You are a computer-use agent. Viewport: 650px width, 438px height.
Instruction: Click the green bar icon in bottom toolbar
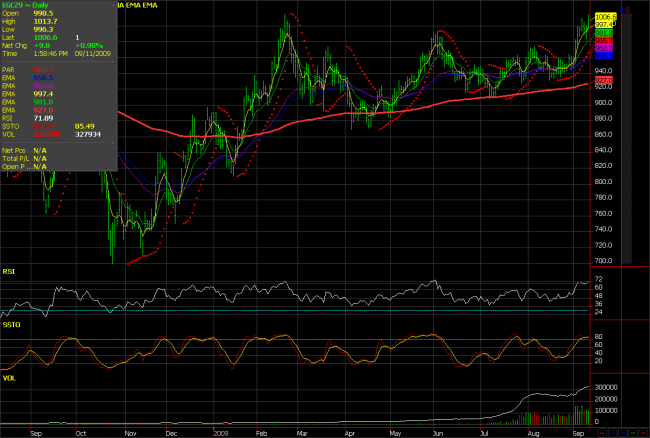pos(633,433)
